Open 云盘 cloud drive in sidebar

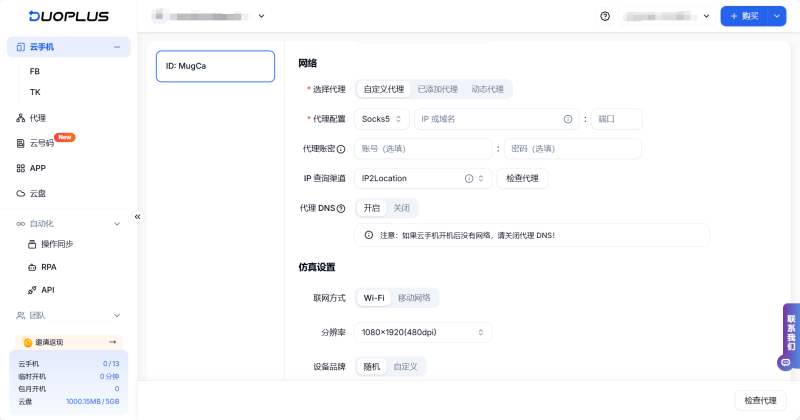pos(38,193)
